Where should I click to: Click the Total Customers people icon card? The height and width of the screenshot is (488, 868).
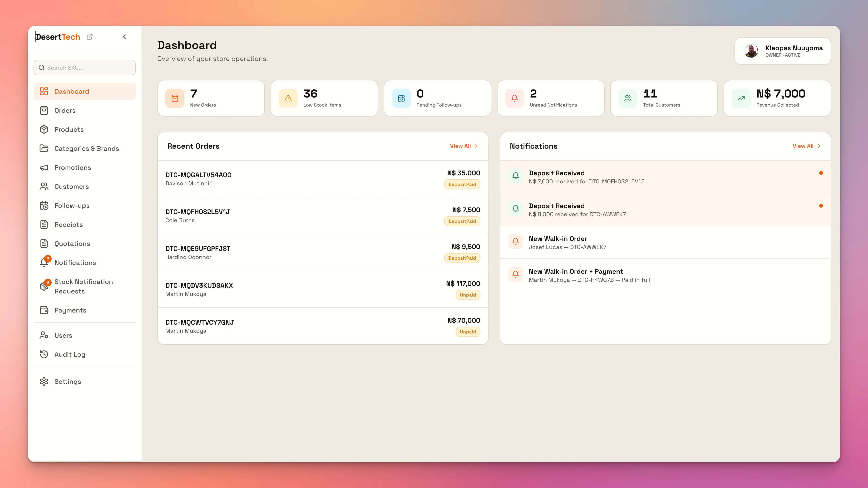[x=628, y=98]
